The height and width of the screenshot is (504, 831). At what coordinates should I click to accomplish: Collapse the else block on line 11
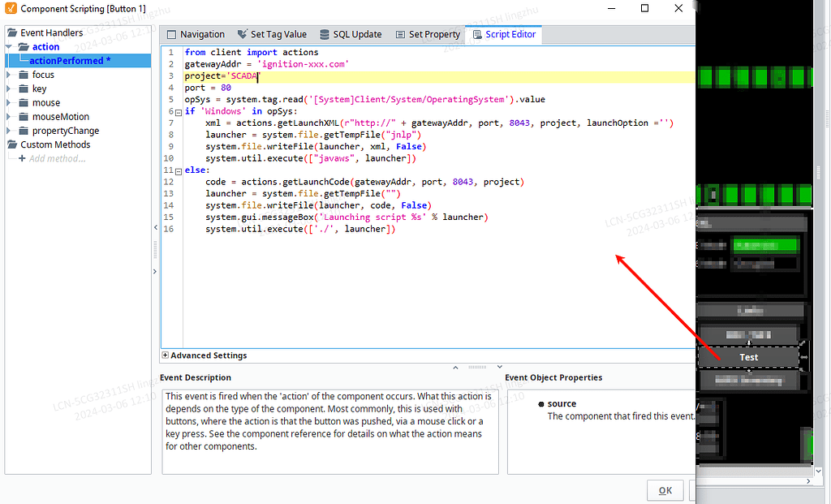click(178, 170)
